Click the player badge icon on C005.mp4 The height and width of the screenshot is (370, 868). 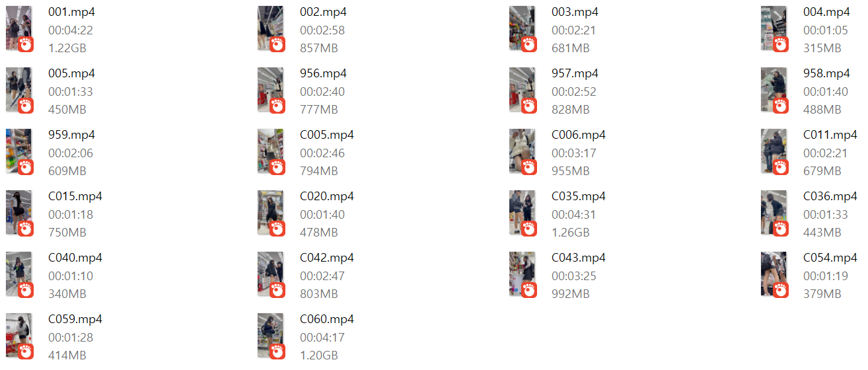tap(277, 167)
